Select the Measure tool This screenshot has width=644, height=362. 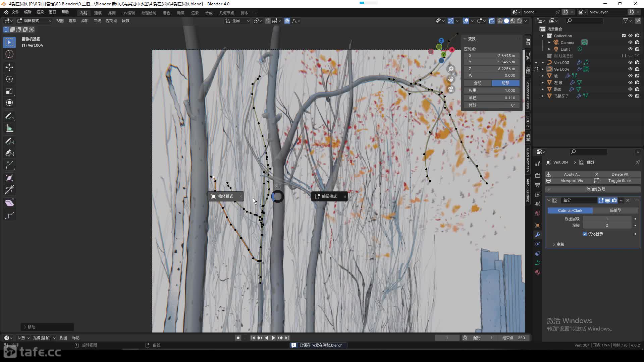tap(9, 128)
